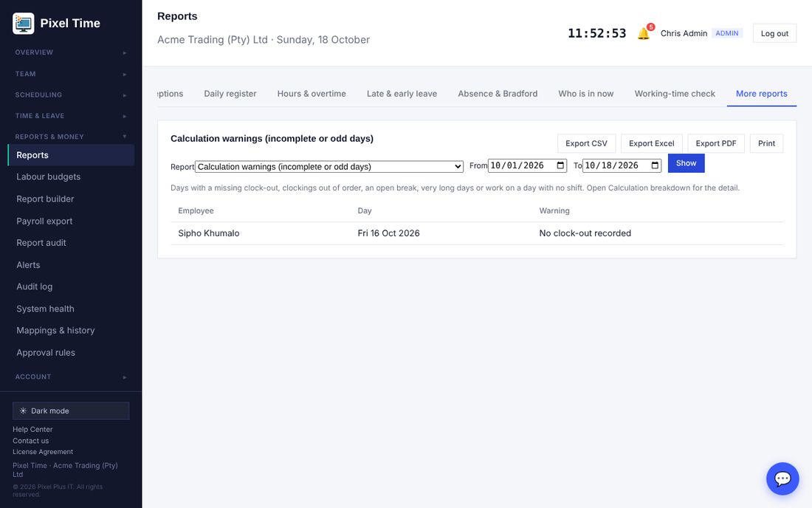This screenshot has height=508, width=812.
Task: Click the To date field
Action: 622,165
